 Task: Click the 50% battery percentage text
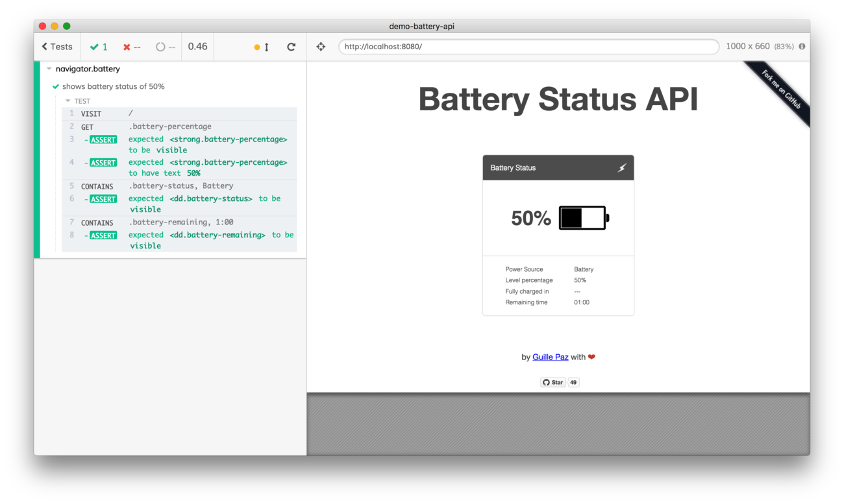coord(531,219)
